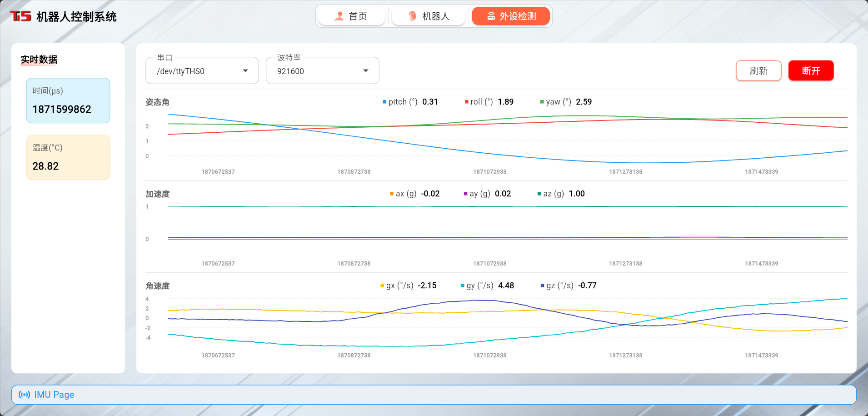Open the serial port /dev/ttyTHS0 dropdown
This screenshot has width=868, height=416.
pyautogui.click(x=202, y=71)
